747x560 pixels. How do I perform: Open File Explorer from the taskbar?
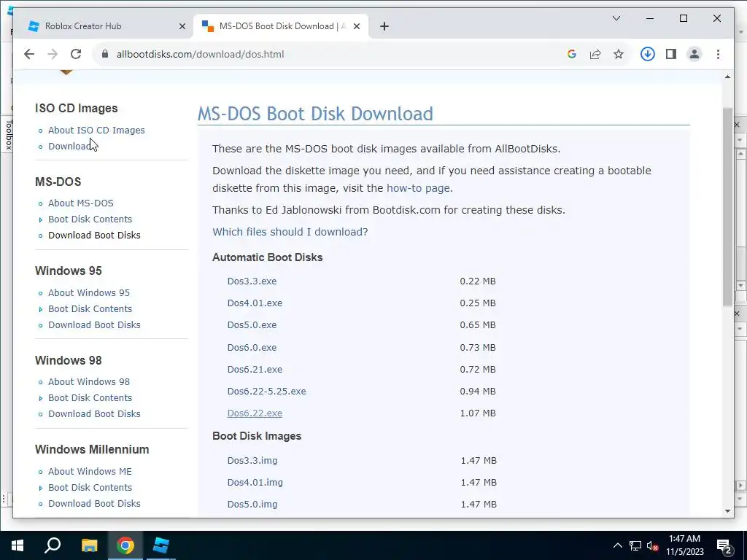[x=89, y=545]
